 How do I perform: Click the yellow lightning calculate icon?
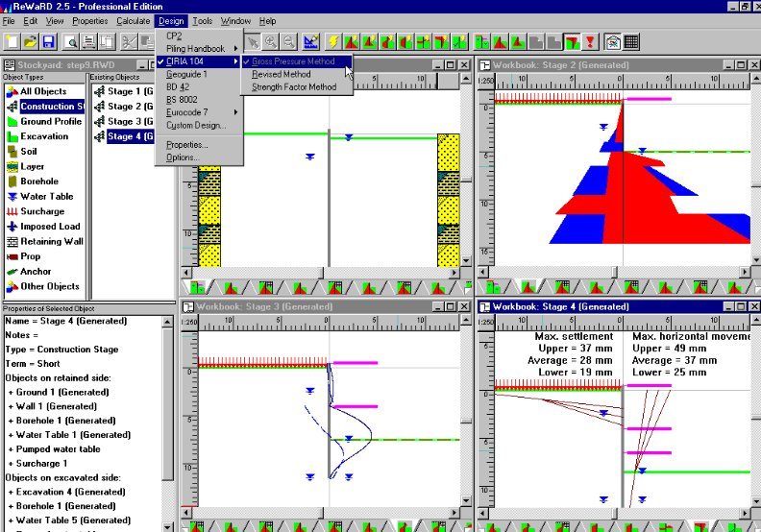point(332,42)
